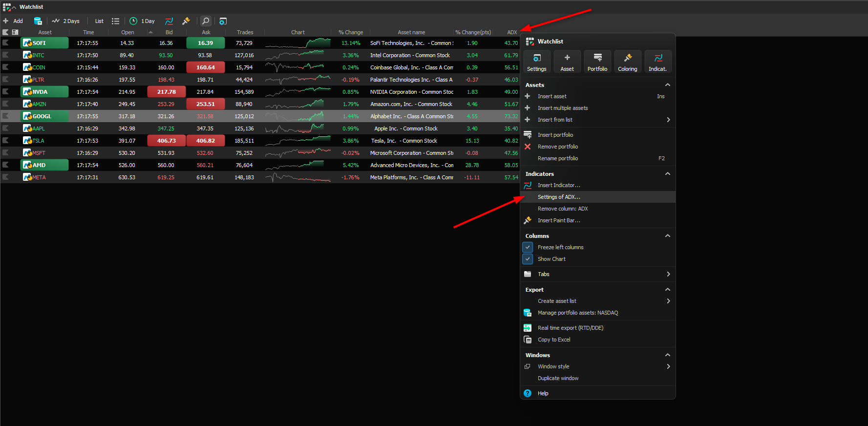The height and width of the screenshot is (426, 868).
Task: Open the Tabs submenu
Action: 598,274
